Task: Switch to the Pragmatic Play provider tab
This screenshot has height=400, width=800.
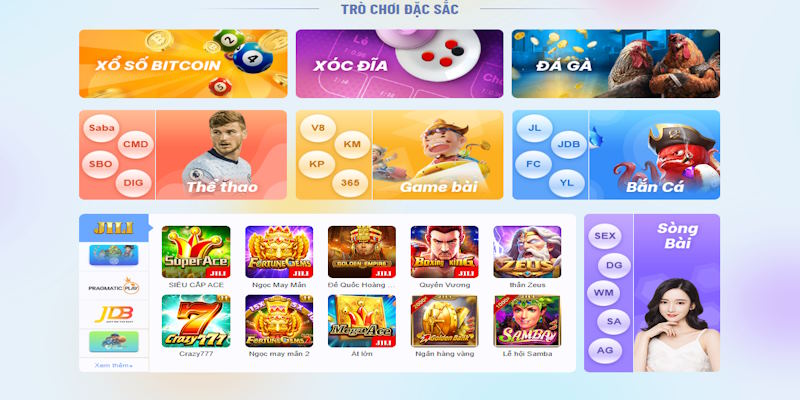Action: coord(113,287)
